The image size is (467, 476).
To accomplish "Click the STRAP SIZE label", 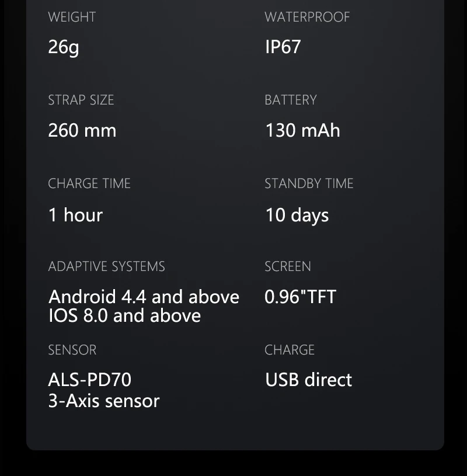I will coord(81,100).
